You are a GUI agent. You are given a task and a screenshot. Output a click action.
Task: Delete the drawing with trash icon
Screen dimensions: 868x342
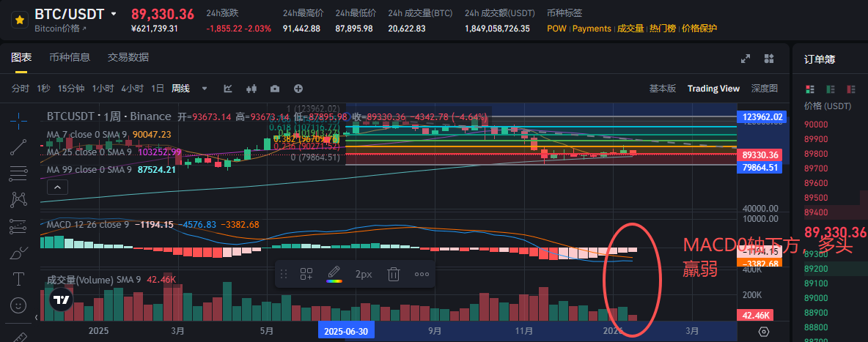[393, 275]
